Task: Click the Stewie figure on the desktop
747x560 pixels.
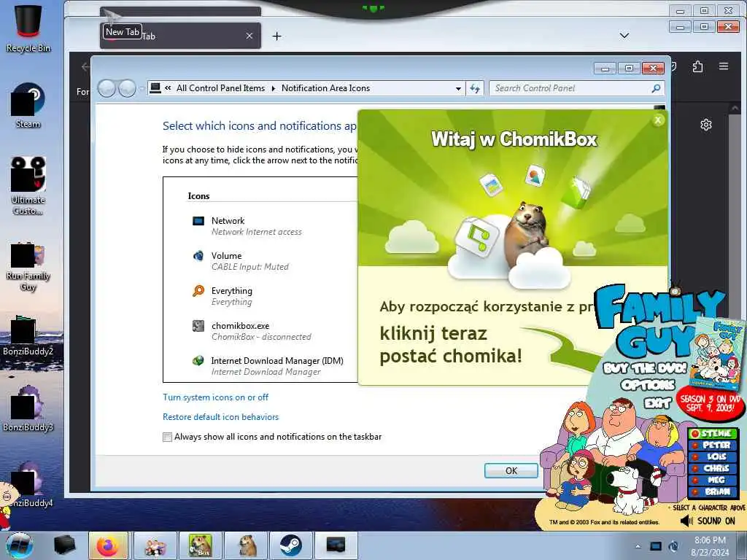Action: pyautogui.click(x=6, y=505)
